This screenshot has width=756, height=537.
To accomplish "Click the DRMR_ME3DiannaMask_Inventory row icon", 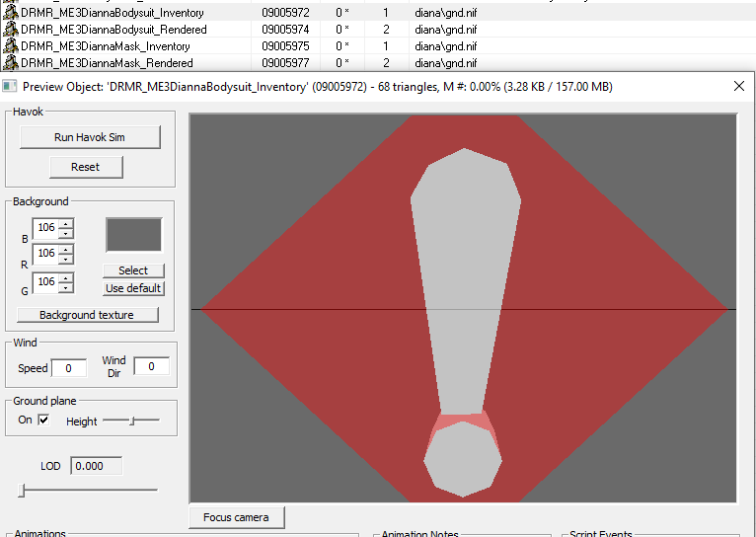I will click(11, 45).
